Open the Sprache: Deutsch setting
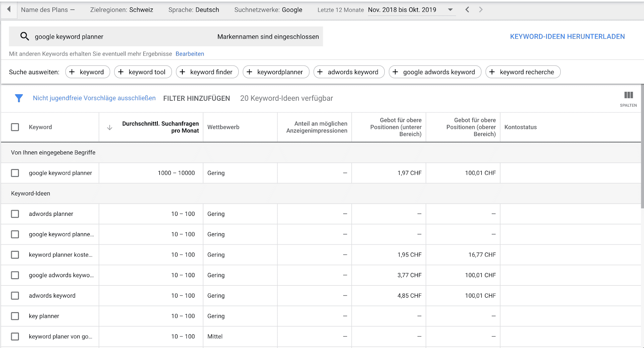Image resolution: width=644 pixels, height=348 pixels. pos(194,10)
